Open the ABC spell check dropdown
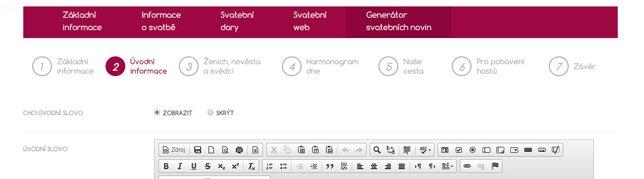The width and height of the screenshot is (644, 179). coord(425,150)
